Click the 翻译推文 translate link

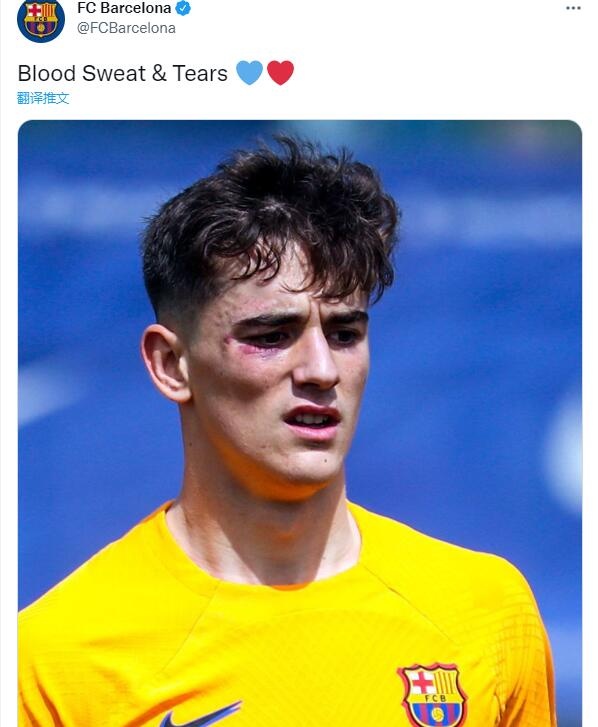[x=43, y=98]
